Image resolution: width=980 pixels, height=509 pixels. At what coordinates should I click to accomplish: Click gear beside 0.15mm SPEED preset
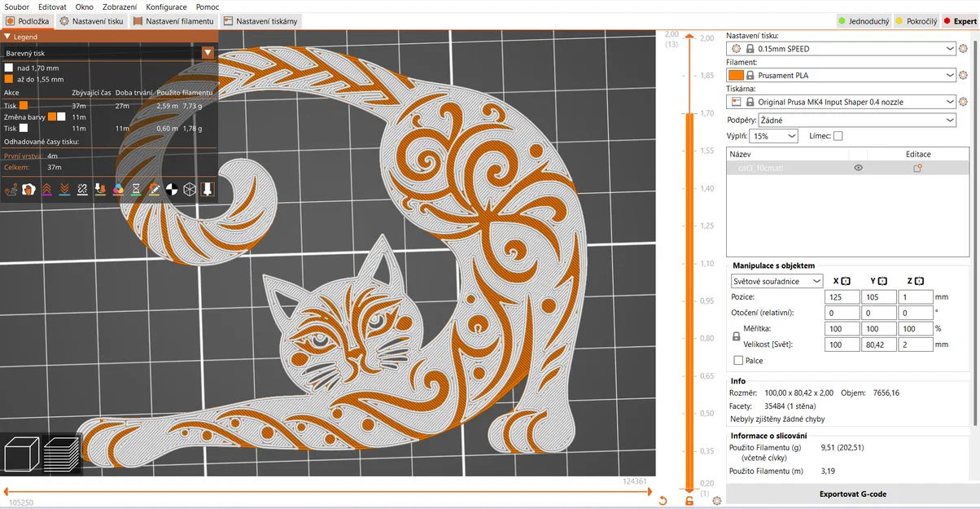[x=965, y=49]
